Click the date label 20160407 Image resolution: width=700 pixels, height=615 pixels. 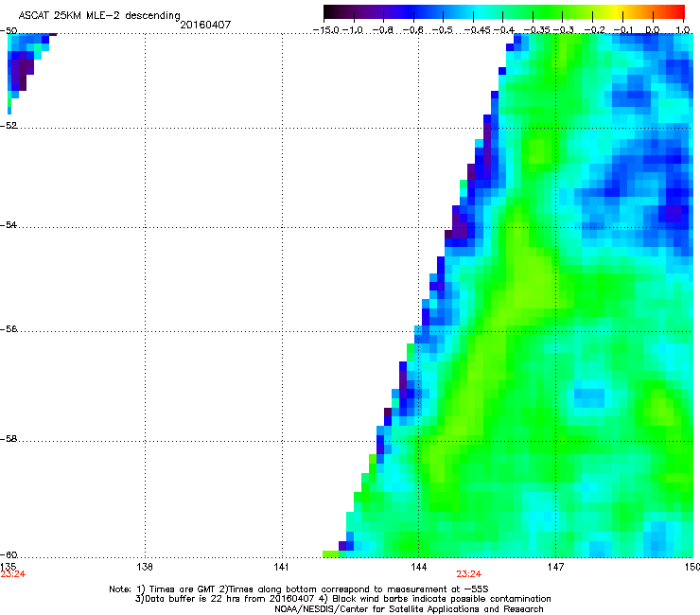(x=205, y=25)
